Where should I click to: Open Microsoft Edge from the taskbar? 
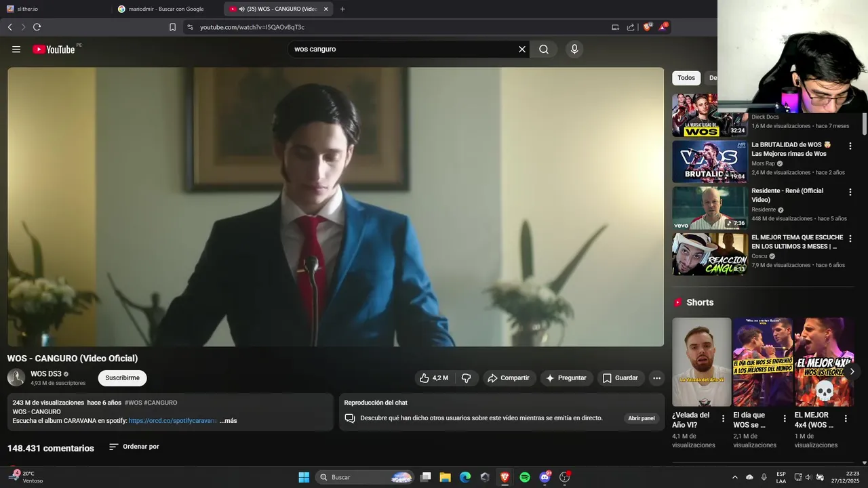click(x=465, y=477)
